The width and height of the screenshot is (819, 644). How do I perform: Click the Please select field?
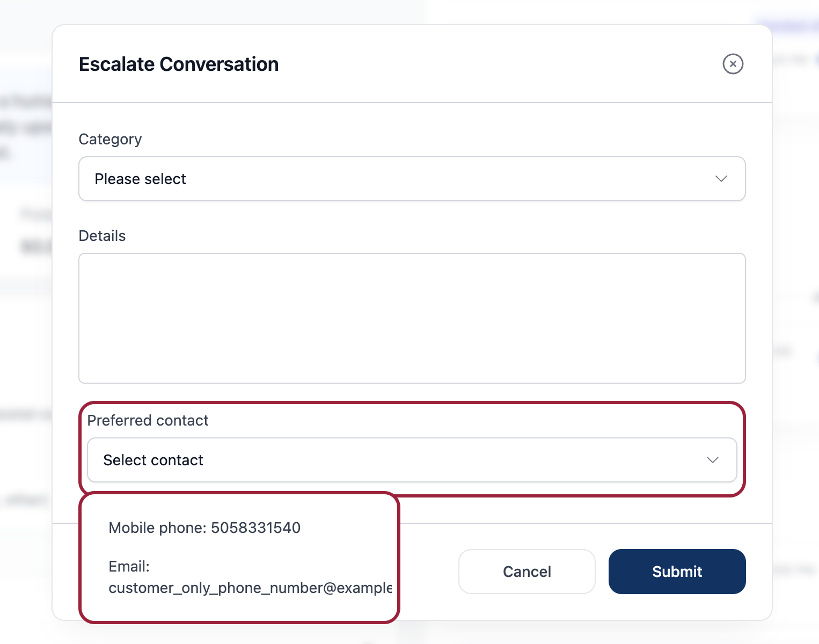[412, 179]
